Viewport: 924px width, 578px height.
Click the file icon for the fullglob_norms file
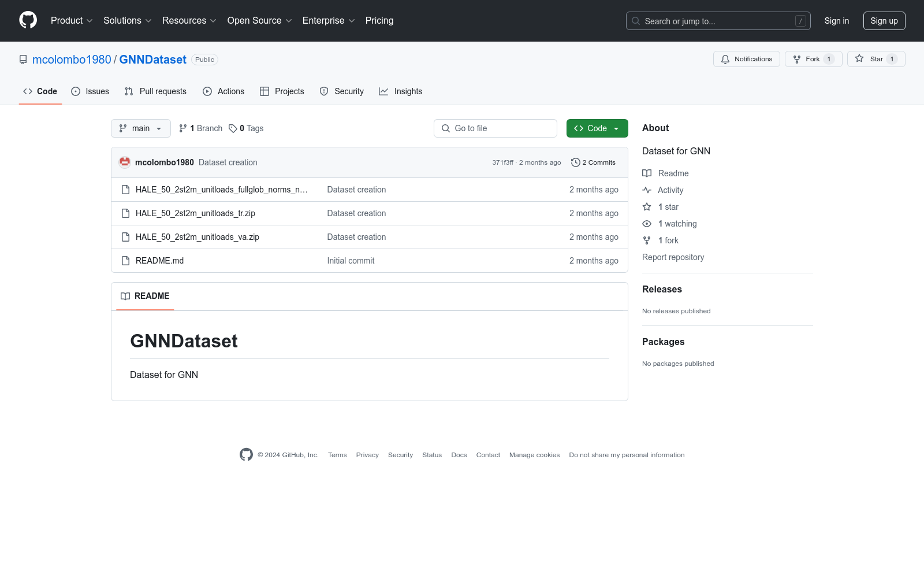point(125,190)
